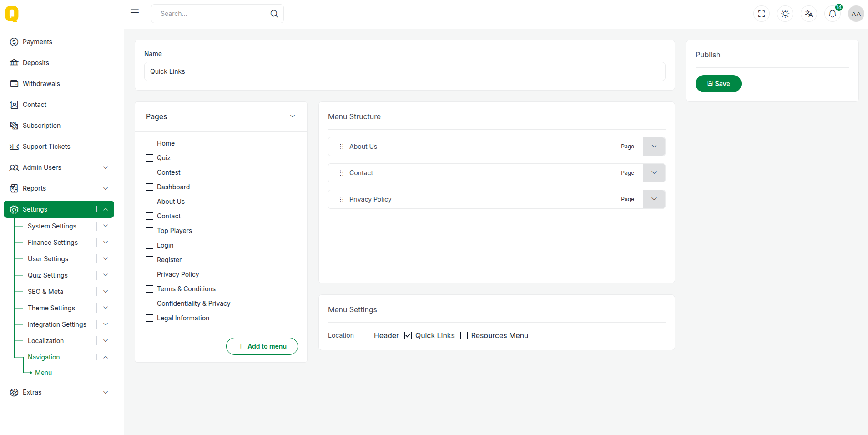Enter fullscreen mode via top bar icon
868x435 pixels.
762,14
